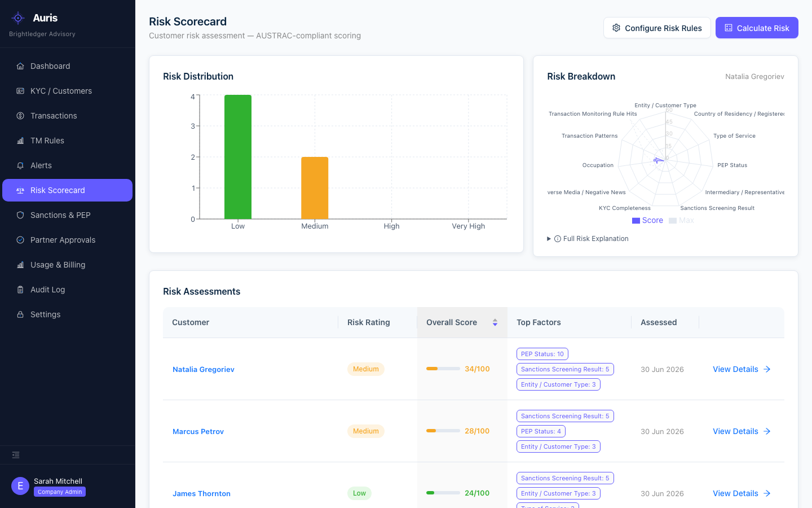
Task: Click the 'PEP Status: 4' factor tag
Action: (x=541, y=431)
